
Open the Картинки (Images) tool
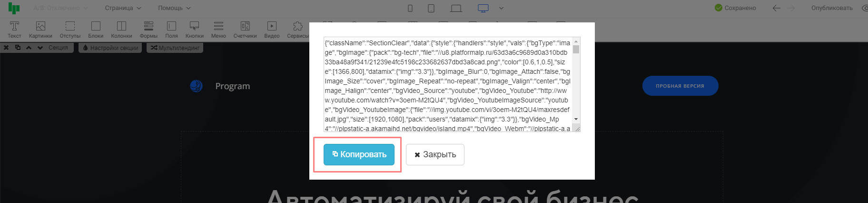click(x=40, y=29)
